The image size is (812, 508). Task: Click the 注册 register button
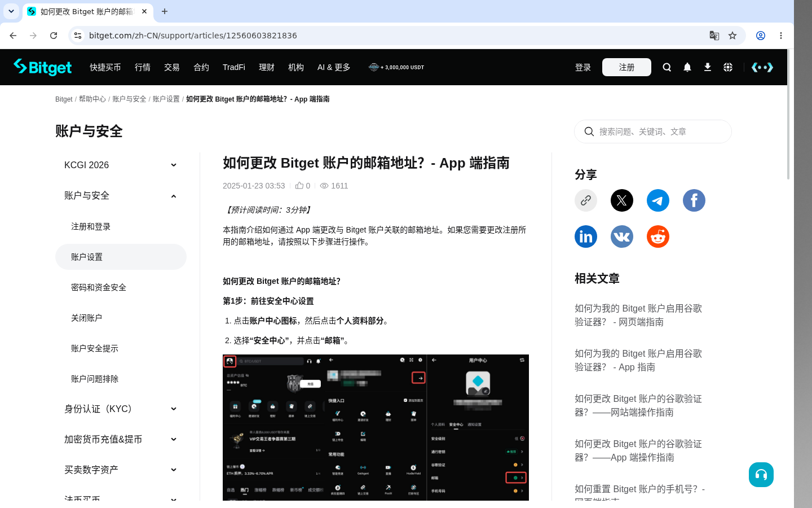(x=626, y=67)
